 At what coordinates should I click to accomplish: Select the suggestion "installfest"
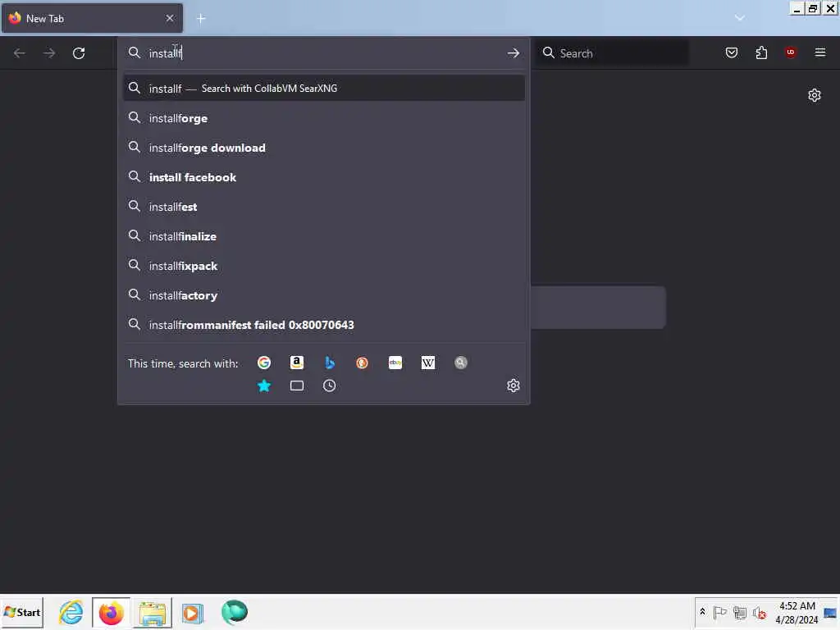click(323, 207)
